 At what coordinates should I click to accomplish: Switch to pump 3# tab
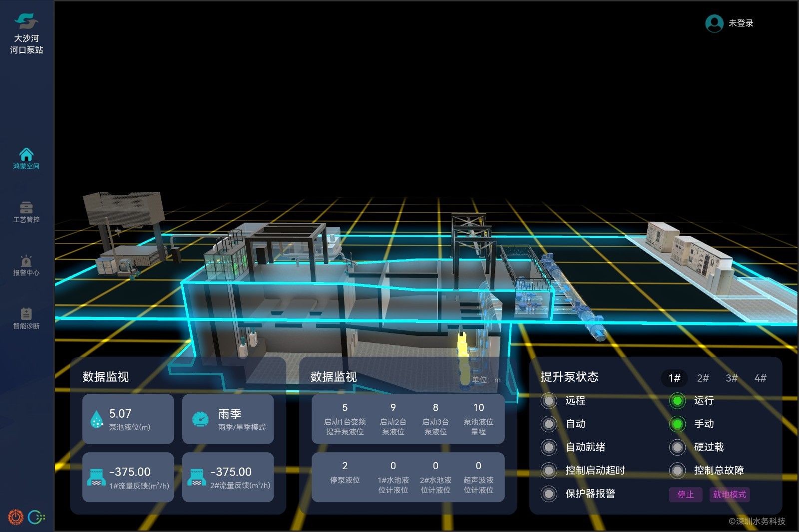pyautogui.click(x=732, y=378)
